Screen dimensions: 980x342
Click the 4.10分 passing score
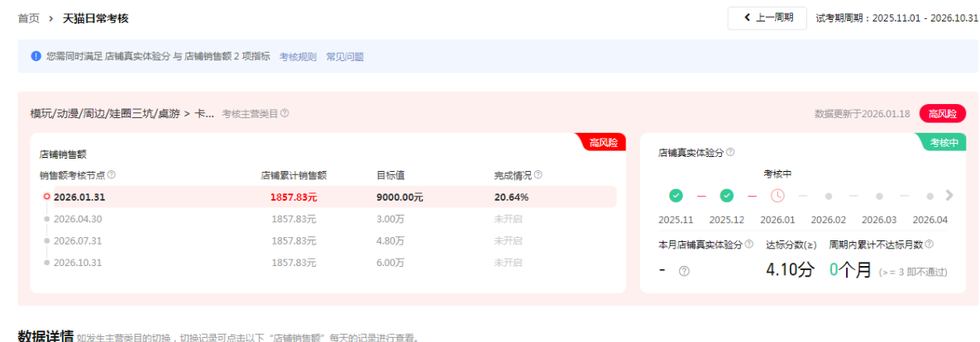point(791,269)
